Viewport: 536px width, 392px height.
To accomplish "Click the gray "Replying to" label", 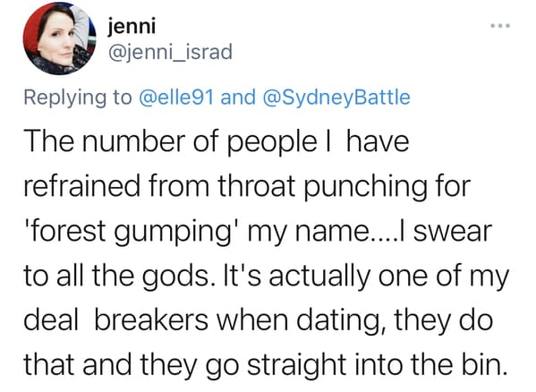I will tap(78, 98).
